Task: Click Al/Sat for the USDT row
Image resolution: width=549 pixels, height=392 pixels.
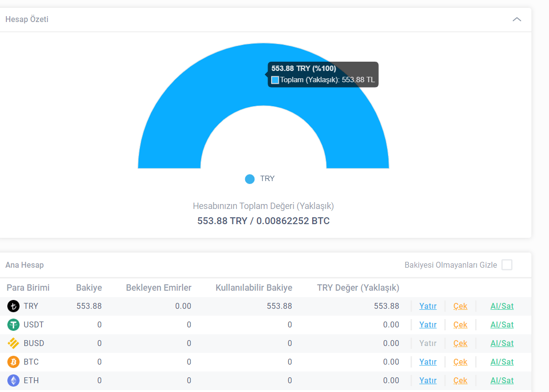Action: click(502, 325)
